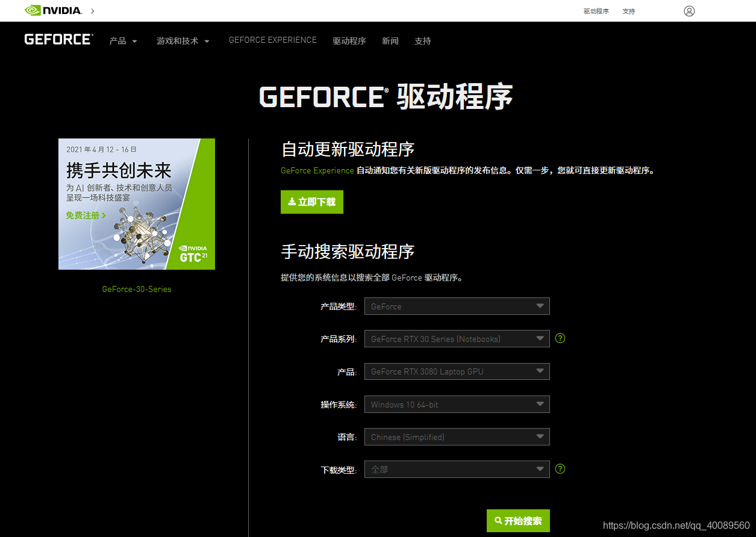Click the chevron arrow beside the NVIDIA logo
This screenshot has width=756, height=537.
(x=93, y=11)
